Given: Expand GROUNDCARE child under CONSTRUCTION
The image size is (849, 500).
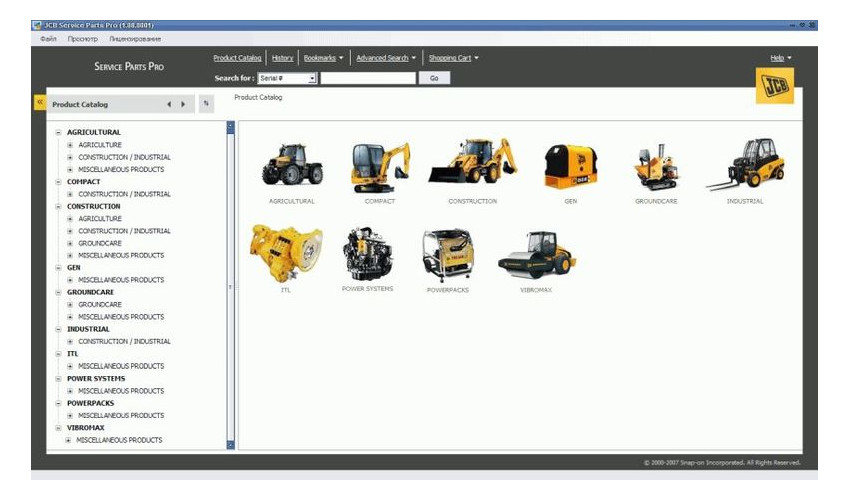Looking at the screenshot, I should 70,243.
